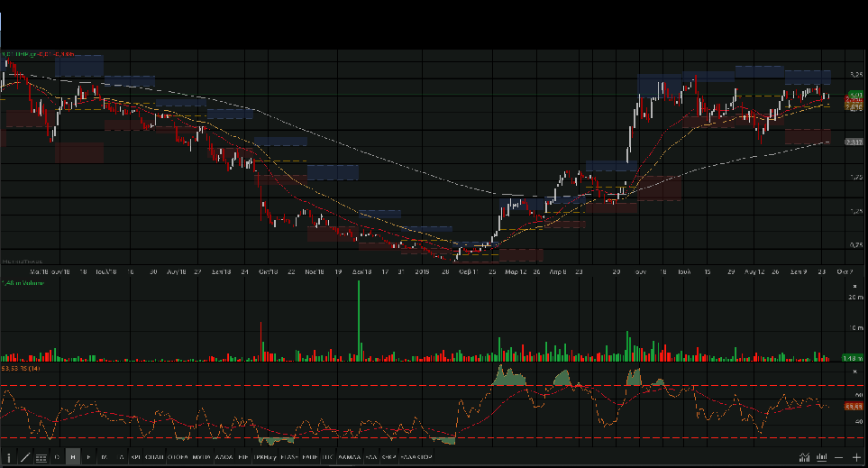The height and width of the screenshot is (468, 868).
Task: Click the gray 2.112 price tag on the axis
Action: click(854, 142)
